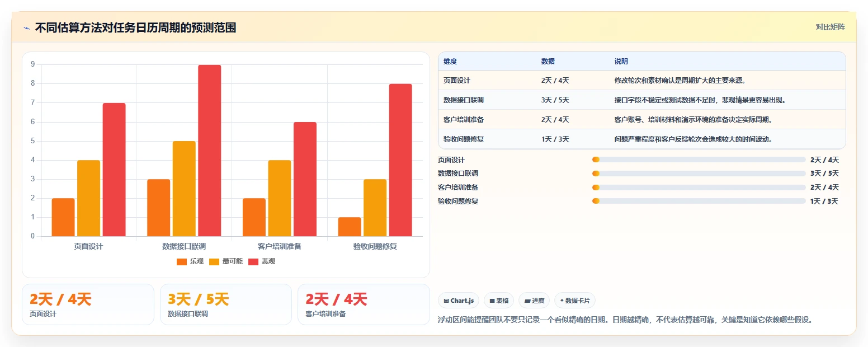Open the orange 2天 / 4天 页面设计 data card

pos(88,304)
